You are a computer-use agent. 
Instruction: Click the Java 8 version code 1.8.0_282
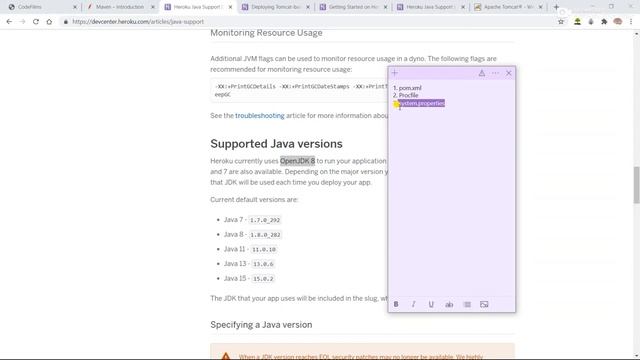click(265, 235)
